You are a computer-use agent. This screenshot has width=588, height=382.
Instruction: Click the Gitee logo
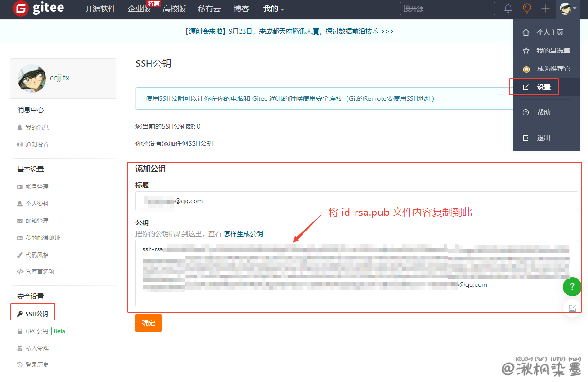click(x=39, y=9)
